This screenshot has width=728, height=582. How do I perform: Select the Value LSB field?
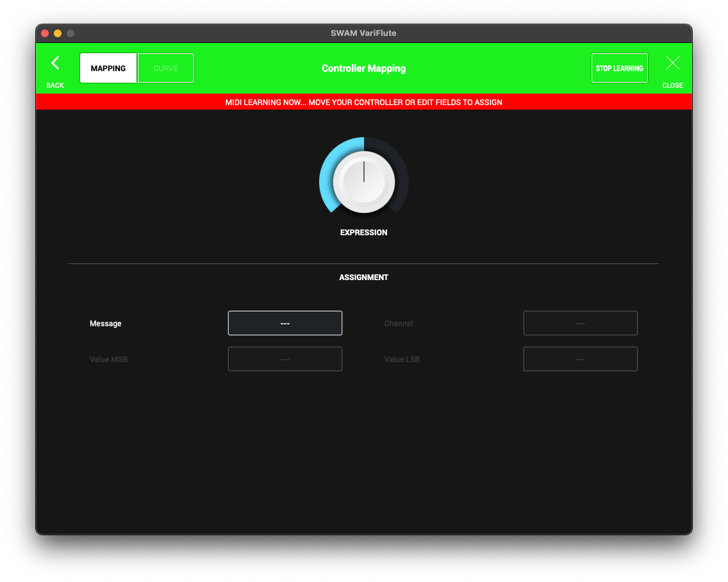[x=580, y=359]
